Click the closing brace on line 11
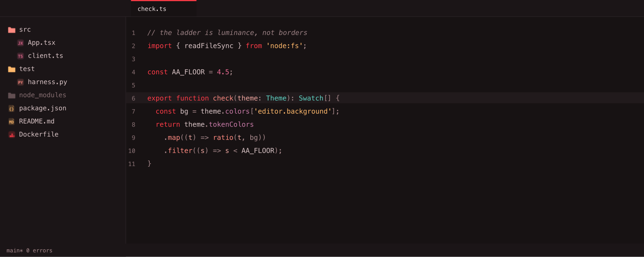Image resolution: width=644 pixels, height=257 pixels. pos(149,164)
